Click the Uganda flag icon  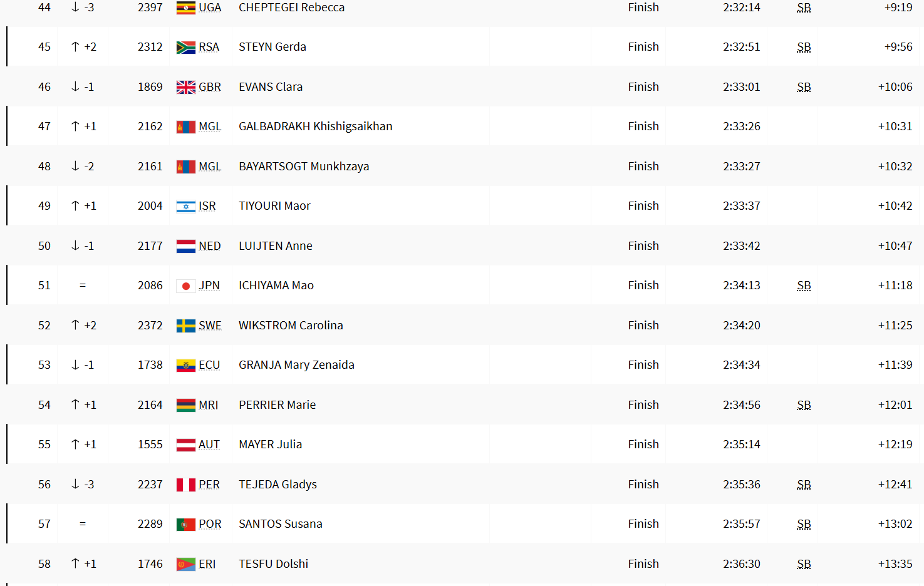coord(185,8)
